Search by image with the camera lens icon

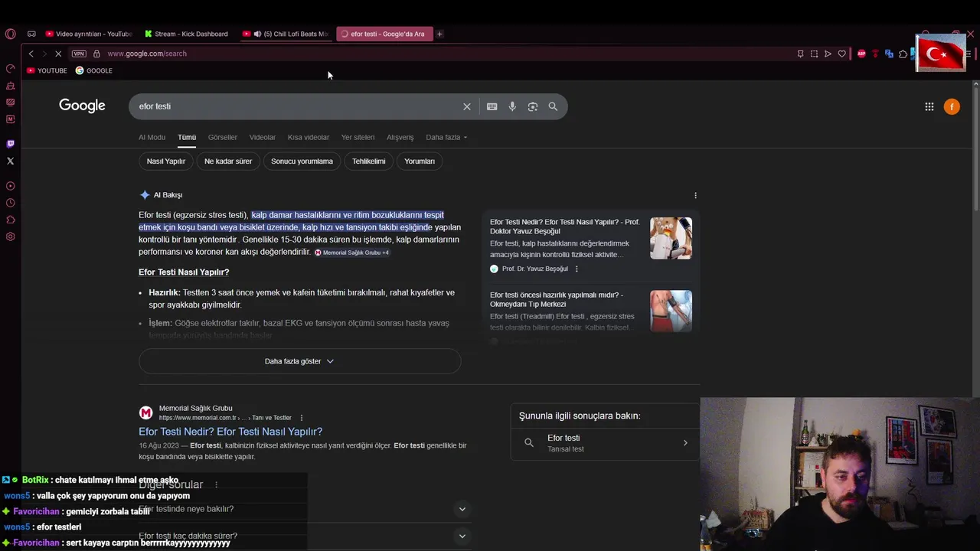(533, 106)
